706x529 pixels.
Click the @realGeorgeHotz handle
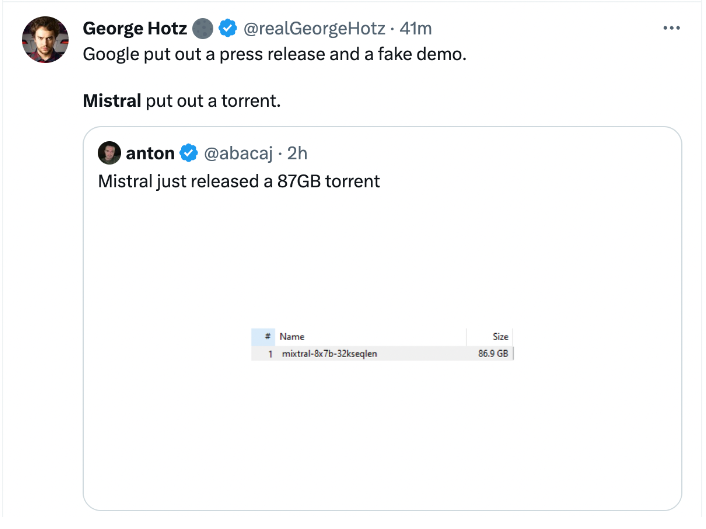pos(315,29)
